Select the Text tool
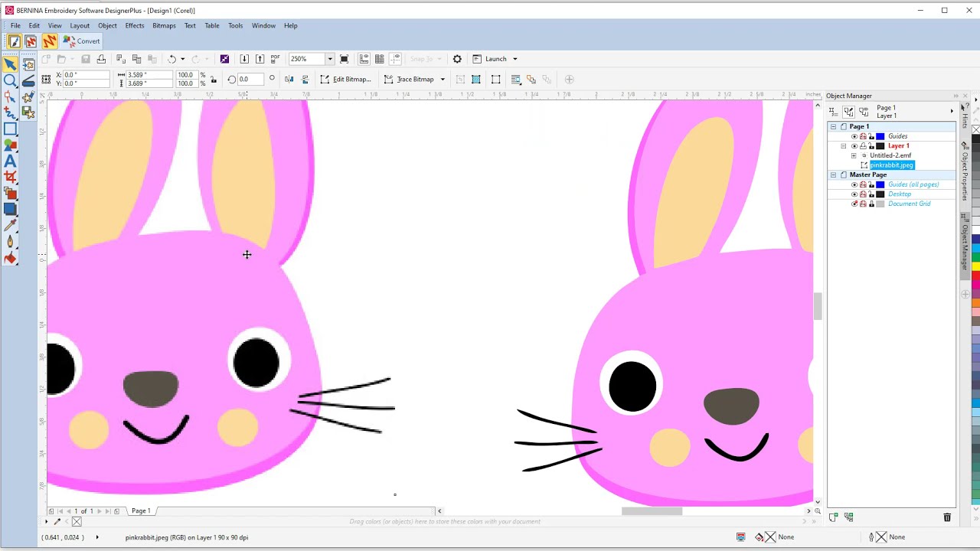This screenshot has width=980, height=551. point(10,161)
